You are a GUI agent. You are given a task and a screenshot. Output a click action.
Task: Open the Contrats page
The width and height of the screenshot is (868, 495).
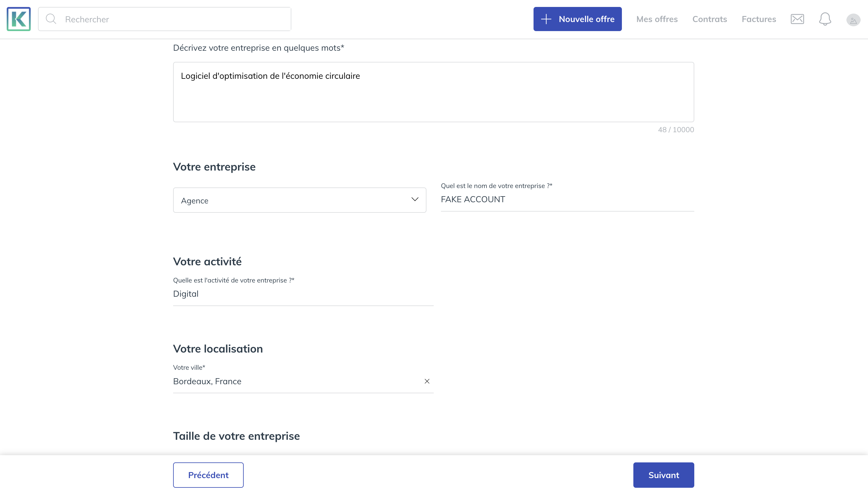pyautogui.click(x=709, y=19)
